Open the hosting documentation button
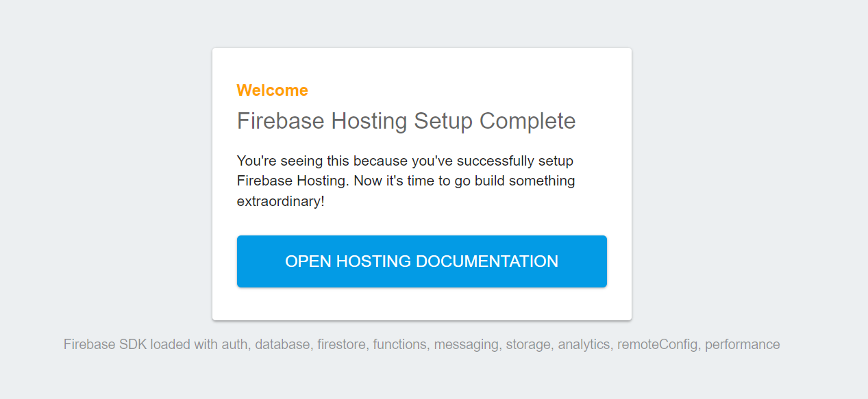The width and height of the screenshot is (868, 399). tap(422, 261)
